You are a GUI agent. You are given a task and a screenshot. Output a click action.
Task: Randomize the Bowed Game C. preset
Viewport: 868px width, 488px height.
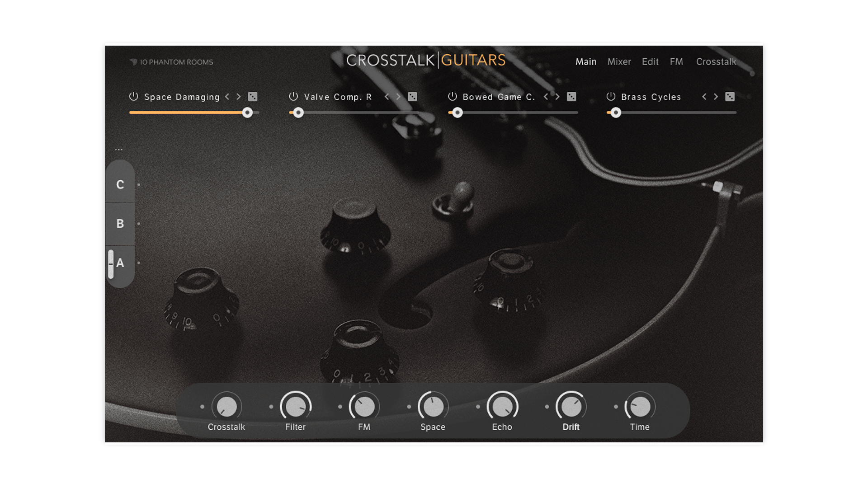click(x=572, y=97)
